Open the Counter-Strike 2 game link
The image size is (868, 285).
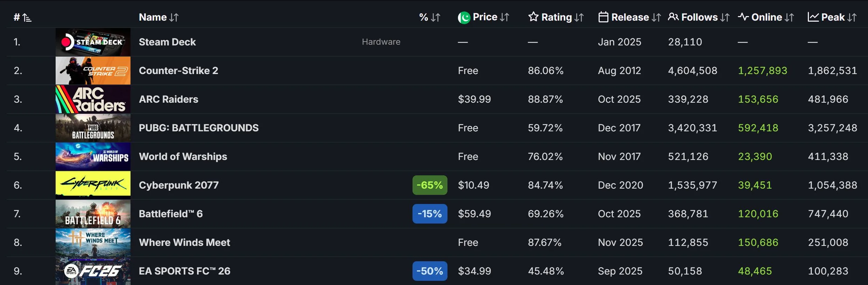point(178,71)
